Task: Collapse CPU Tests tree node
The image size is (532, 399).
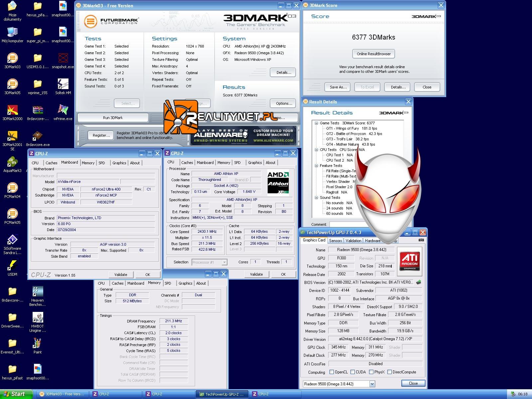Action: coord(316,150)
